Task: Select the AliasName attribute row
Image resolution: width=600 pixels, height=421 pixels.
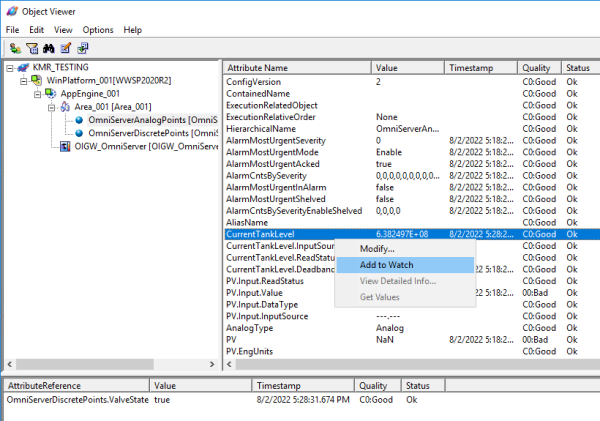Action: (412, 222)
